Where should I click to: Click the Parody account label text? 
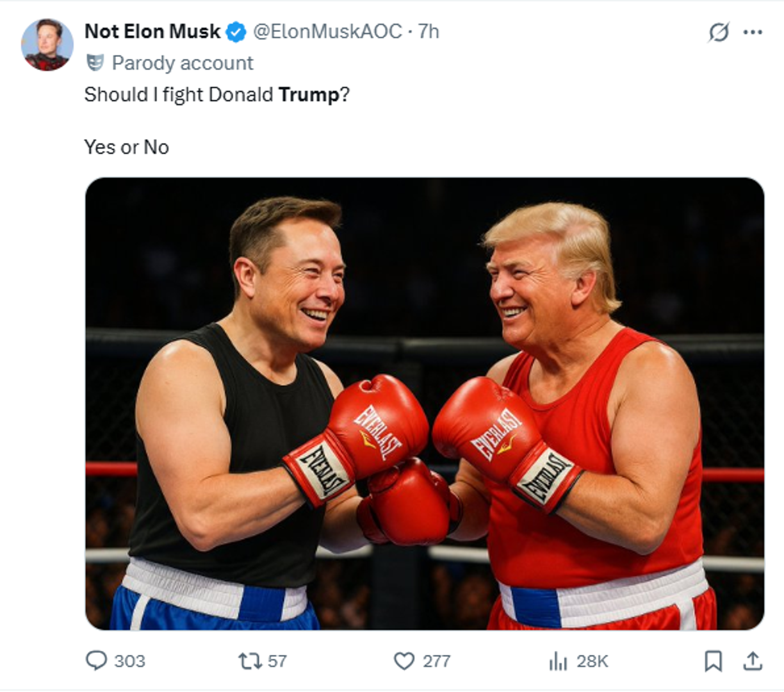pos(183,63)
